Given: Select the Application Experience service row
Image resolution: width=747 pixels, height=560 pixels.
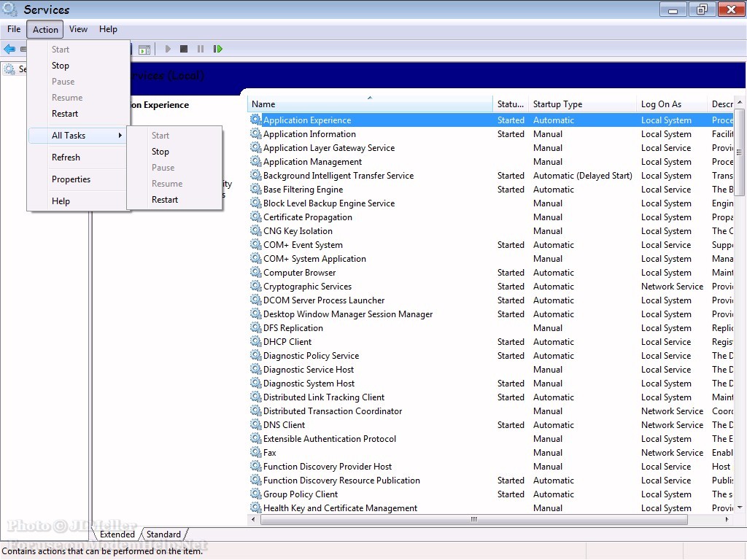Looking at the screenshot, I should pos(491,120).
